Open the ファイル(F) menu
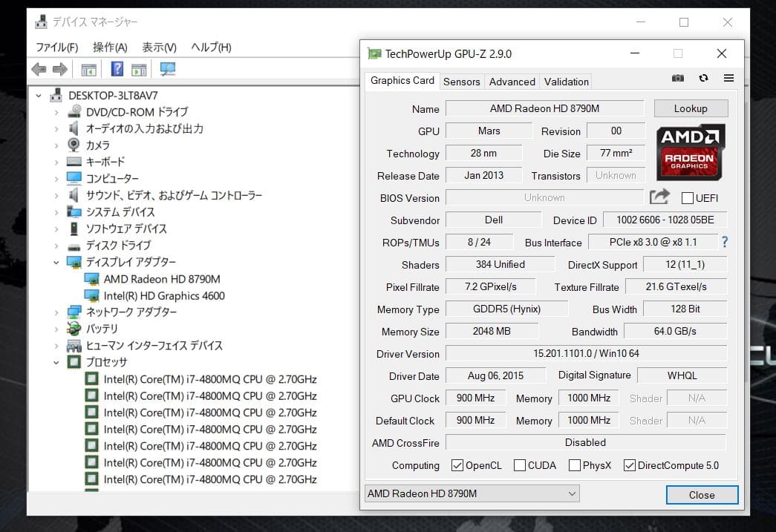 point(57,47)
